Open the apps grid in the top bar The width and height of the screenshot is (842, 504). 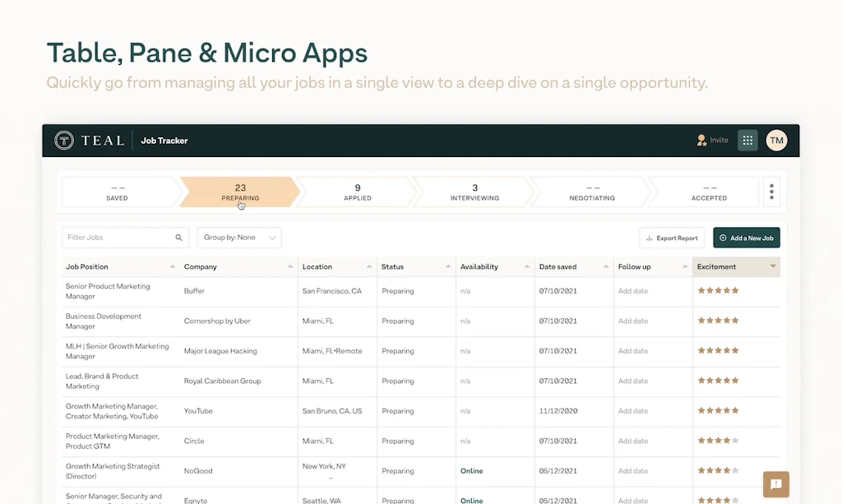pos(747,140)
